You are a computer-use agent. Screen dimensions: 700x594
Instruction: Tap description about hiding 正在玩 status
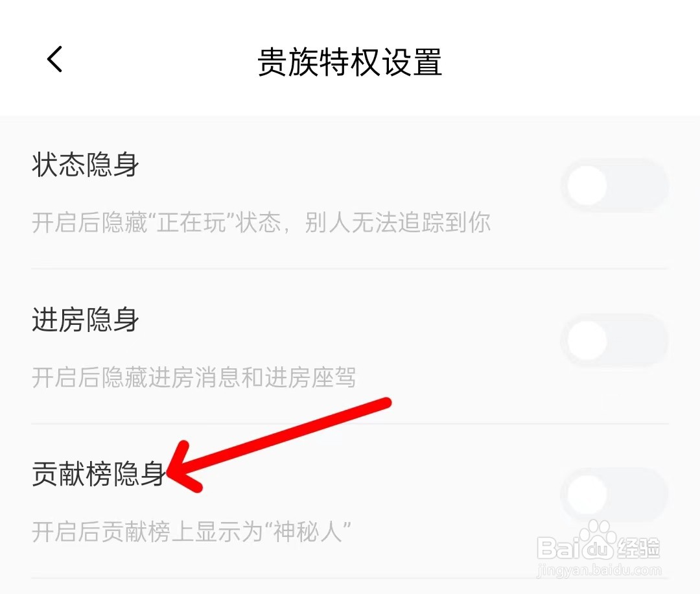pos(261,222)
